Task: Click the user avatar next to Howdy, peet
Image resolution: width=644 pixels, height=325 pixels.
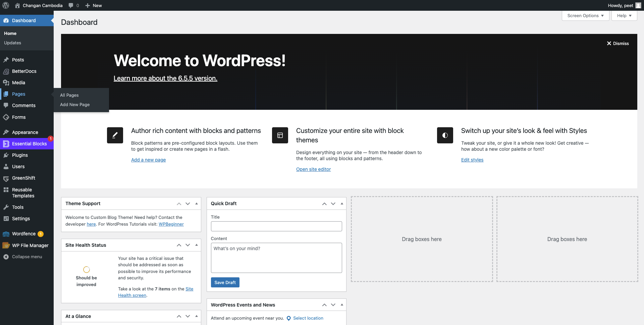Action: pyautogui.click(x=638, y=5)
